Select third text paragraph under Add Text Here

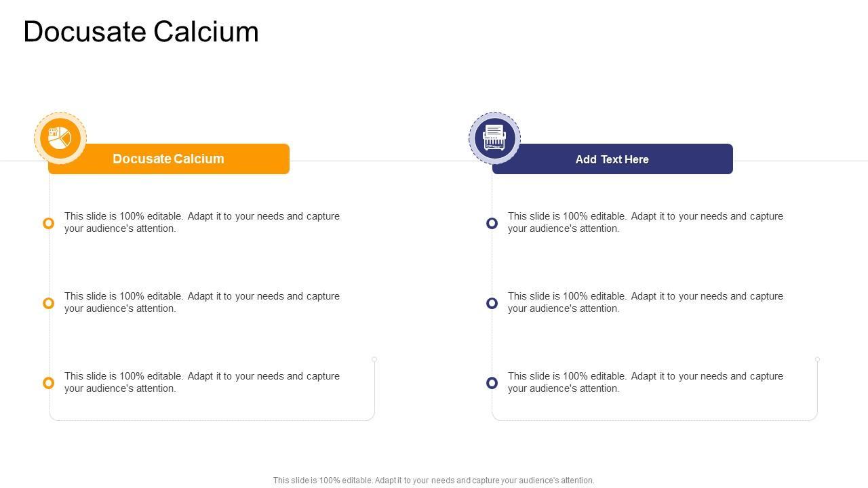[646, 382]
